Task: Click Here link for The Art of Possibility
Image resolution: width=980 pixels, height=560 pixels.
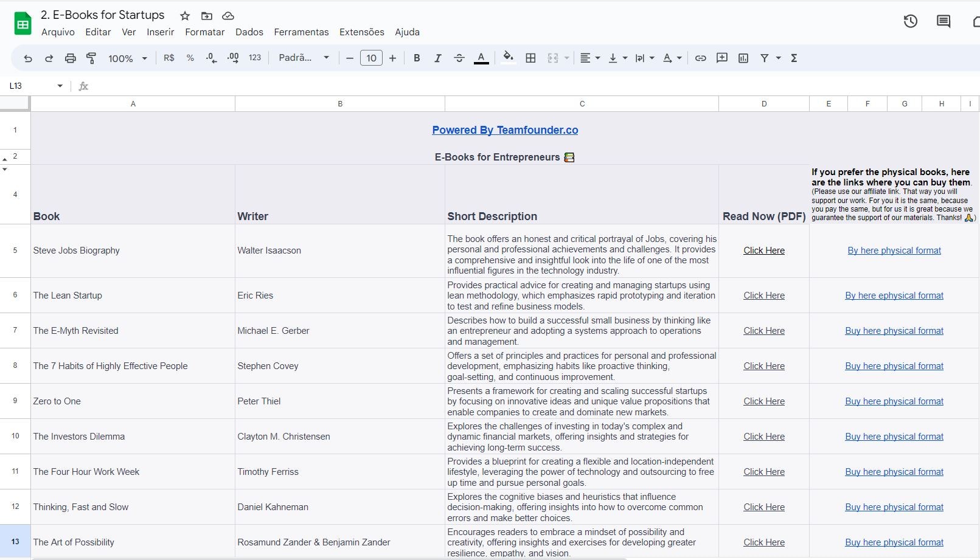Action: 764,542
